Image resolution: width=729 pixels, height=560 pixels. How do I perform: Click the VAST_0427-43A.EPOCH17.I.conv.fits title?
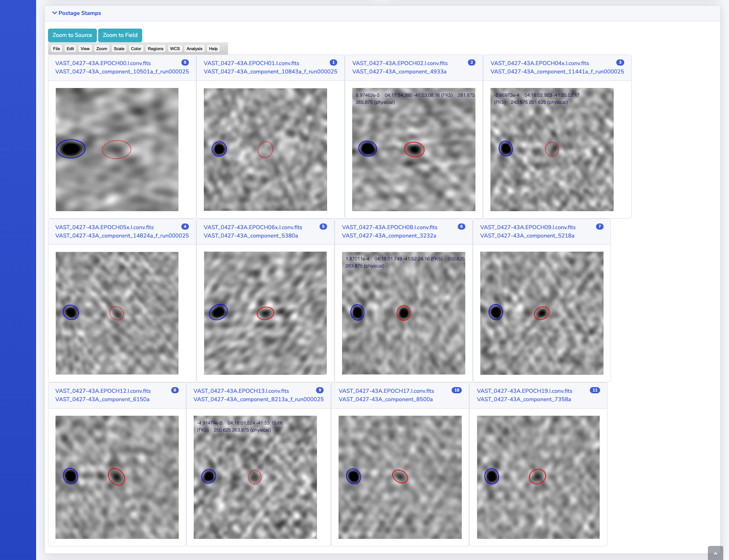click(x=386, y=391)
